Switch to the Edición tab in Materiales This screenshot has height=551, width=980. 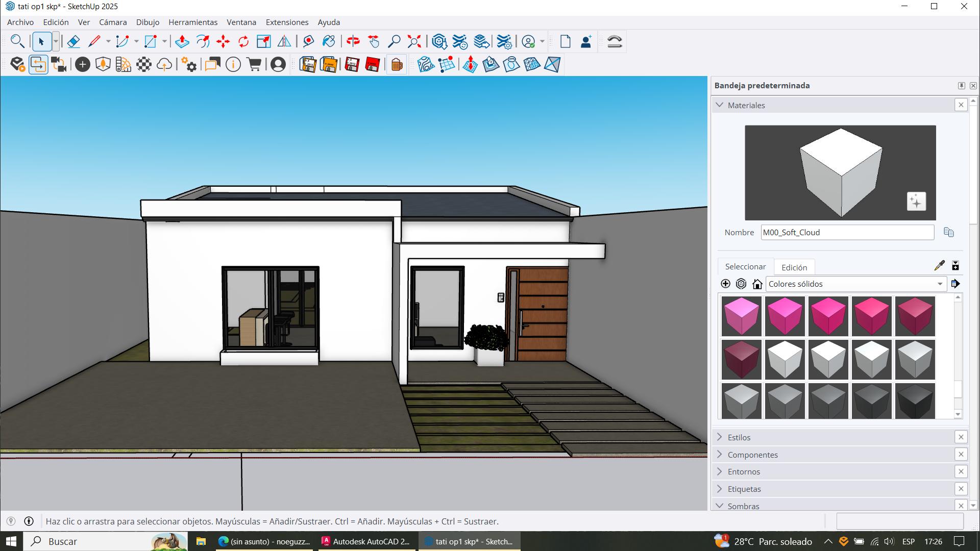coord(794,267)
